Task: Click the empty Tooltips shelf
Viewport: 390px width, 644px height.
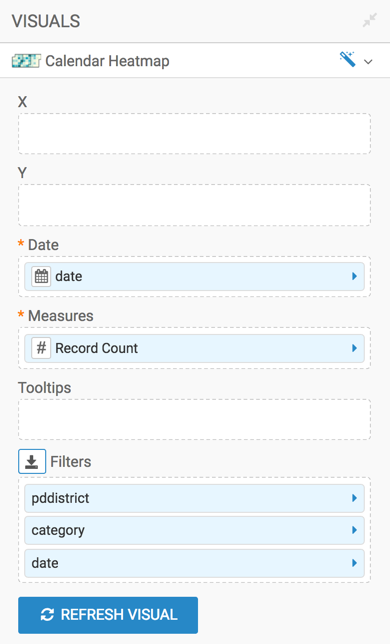Action: point(195,419)
